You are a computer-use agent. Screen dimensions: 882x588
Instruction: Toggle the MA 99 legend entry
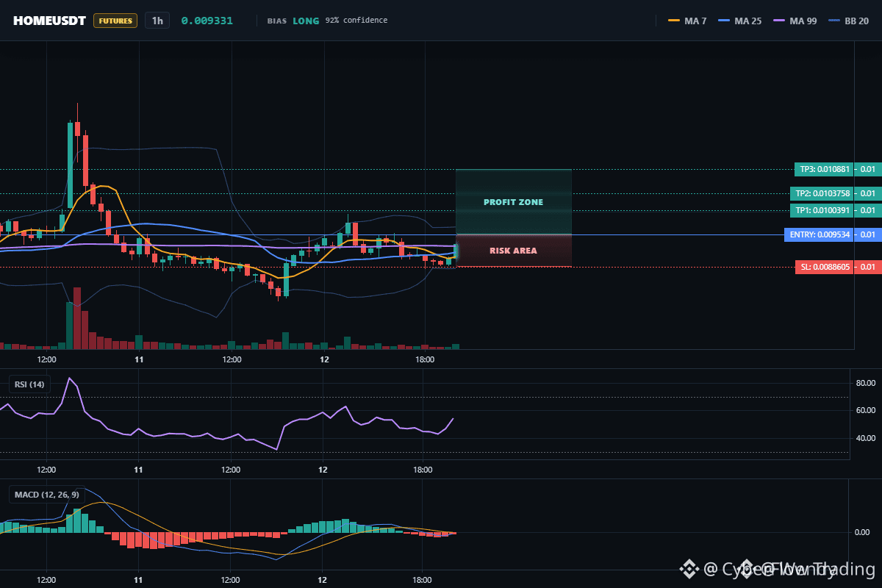click(x=795, y=21)
